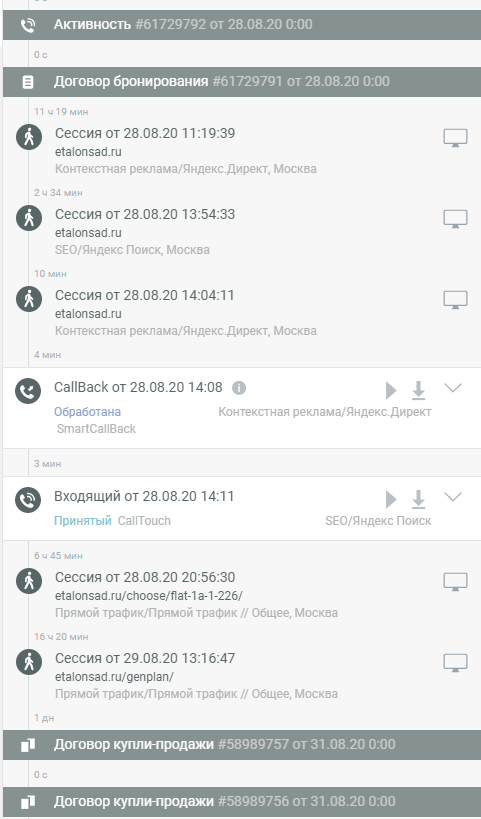
Task: Open Активность #61729792 header row
Action: pos(242,25)
